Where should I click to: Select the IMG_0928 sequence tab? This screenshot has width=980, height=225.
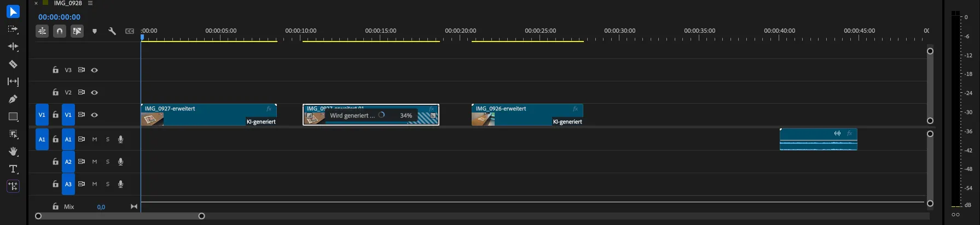pos(67,3)
